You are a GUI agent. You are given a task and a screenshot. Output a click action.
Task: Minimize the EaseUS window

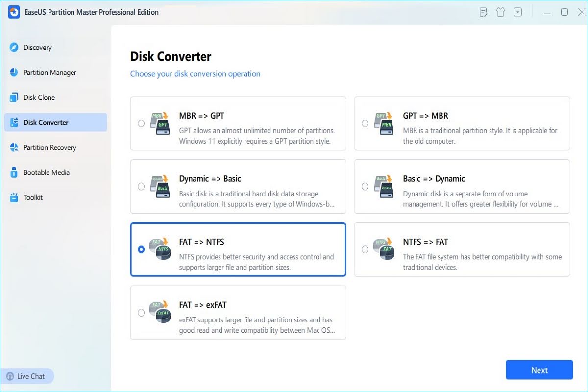[x=547, y=12]
